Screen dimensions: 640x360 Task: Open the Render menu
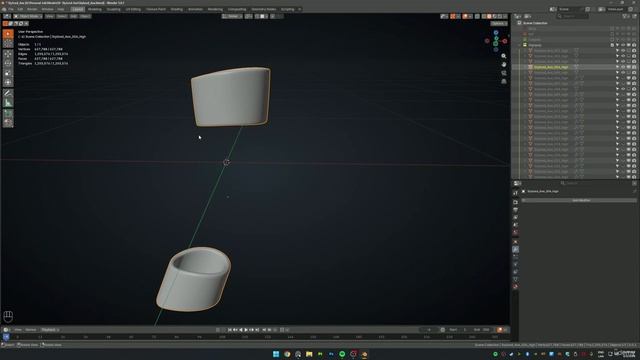pos(32,9)
